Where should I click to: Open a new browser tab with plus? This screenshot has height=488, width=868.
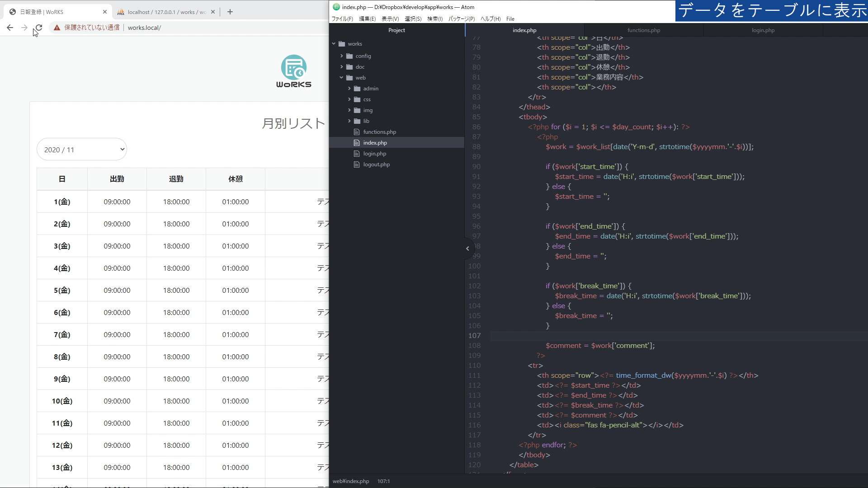point(230,12)
